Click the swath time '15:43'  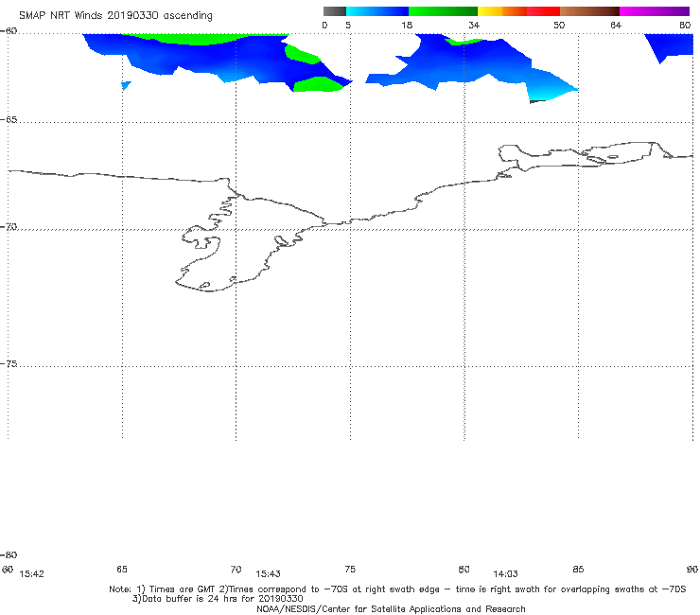pyautogui.click(x=268, y=574)
